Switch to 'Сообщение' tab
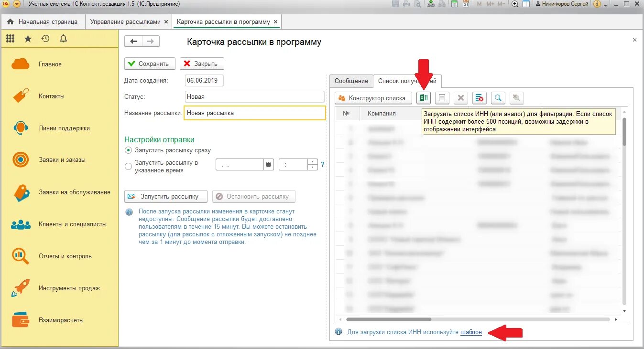644x349 pixels. [351, 81]
